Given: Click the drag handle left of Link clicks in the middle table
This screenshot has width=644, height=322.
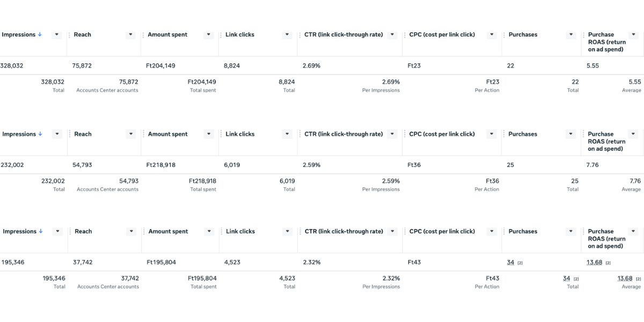Looking at the screenshot, I should coord(221,134).
